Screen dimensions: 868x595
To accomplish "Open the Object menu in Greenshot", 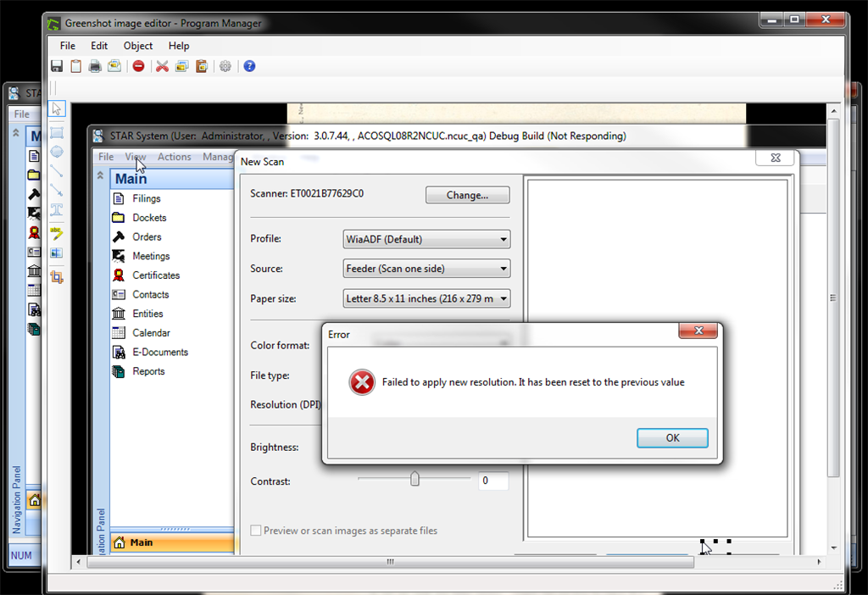I will click(137, 46).
